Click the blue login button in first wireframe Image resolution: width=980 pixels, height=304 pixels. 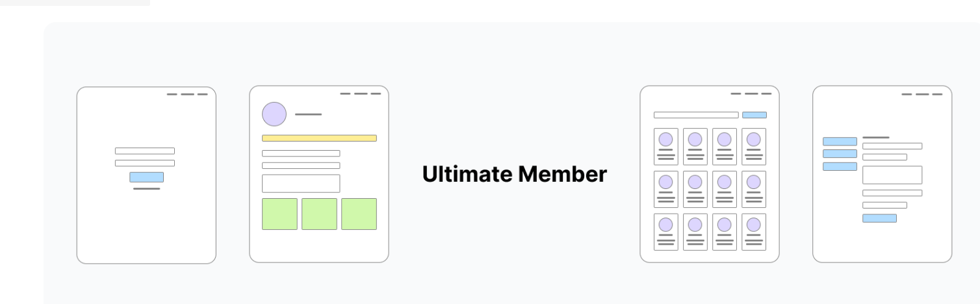[146, 177]
